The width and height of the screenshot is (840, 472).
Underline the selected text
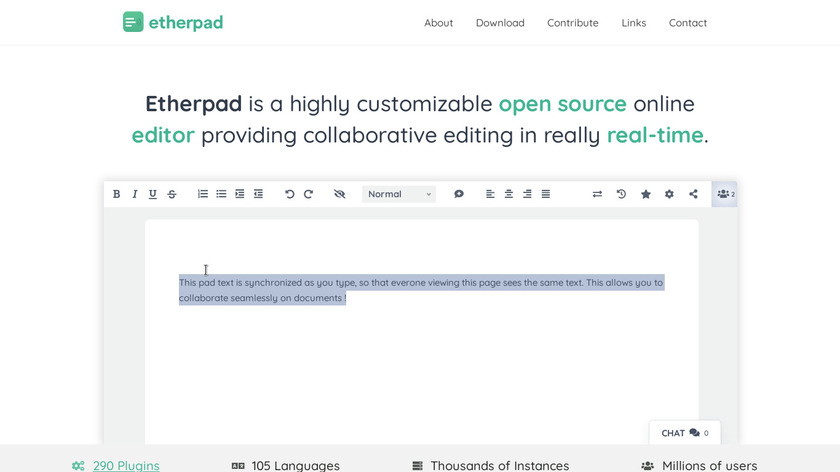tap(153, 194)
